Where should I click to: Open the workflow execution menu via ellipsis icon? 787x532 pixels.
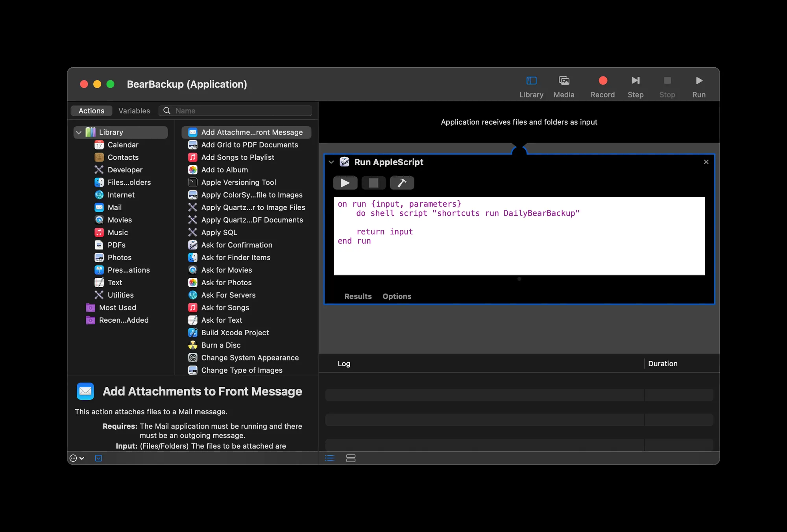point(74,458)
